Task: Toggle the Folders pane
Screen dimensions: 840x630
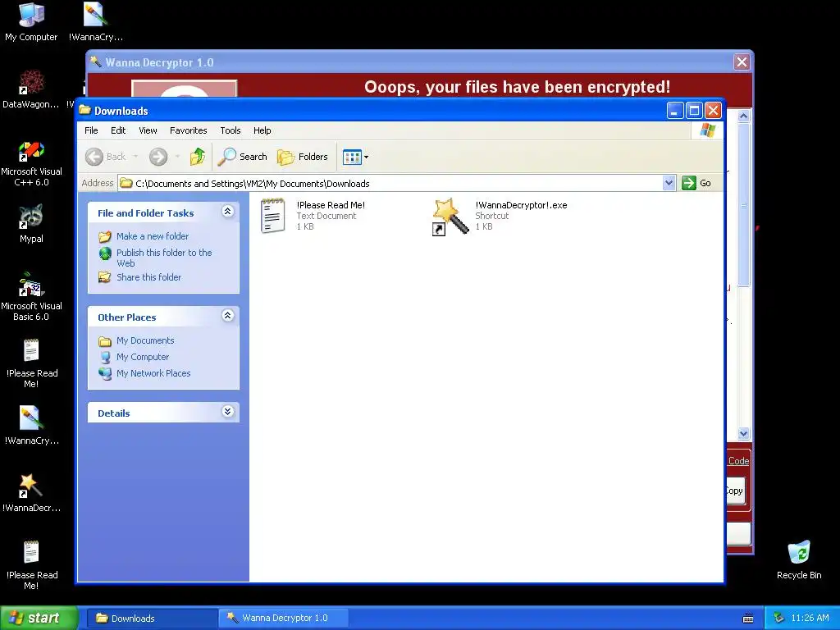Action: (303, 157)
